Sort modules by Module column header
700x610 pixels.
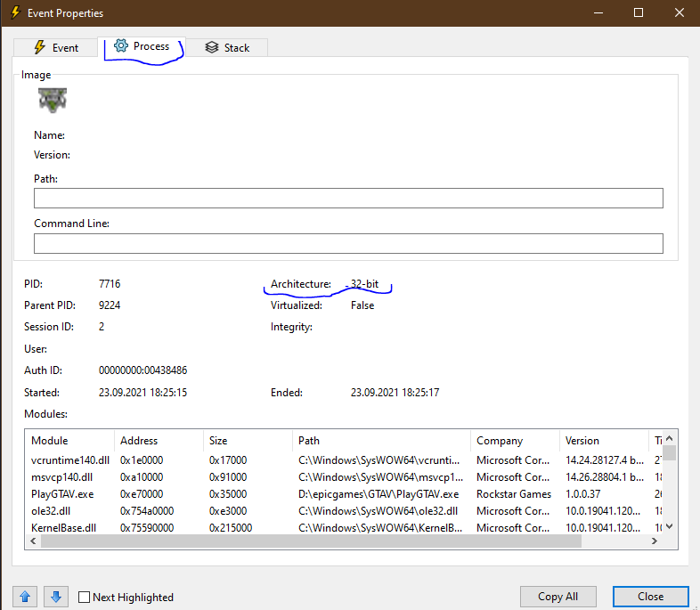69,441
